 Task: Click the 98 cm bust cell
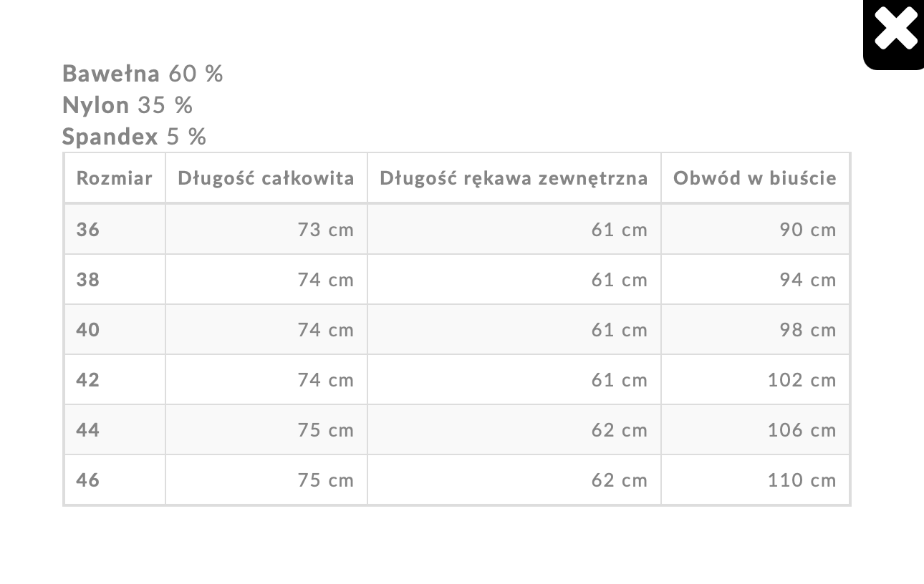pos(808,330)
